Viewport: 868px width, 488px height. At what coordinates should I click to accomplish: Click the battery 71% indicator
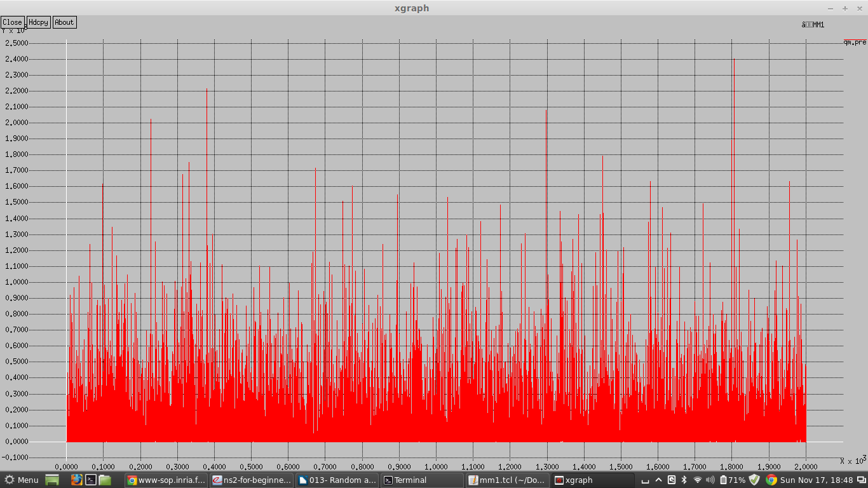coord(733,480)
